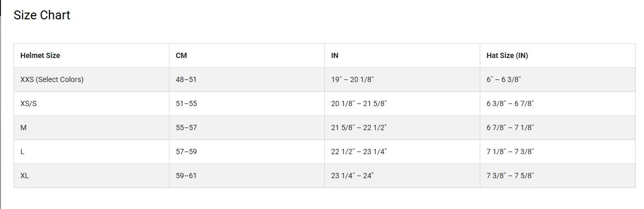The height and width of the screenshot is (209, 644).
Task: Click the Size Chart heading
Action: pyautogui.click(x=42, y=16)
